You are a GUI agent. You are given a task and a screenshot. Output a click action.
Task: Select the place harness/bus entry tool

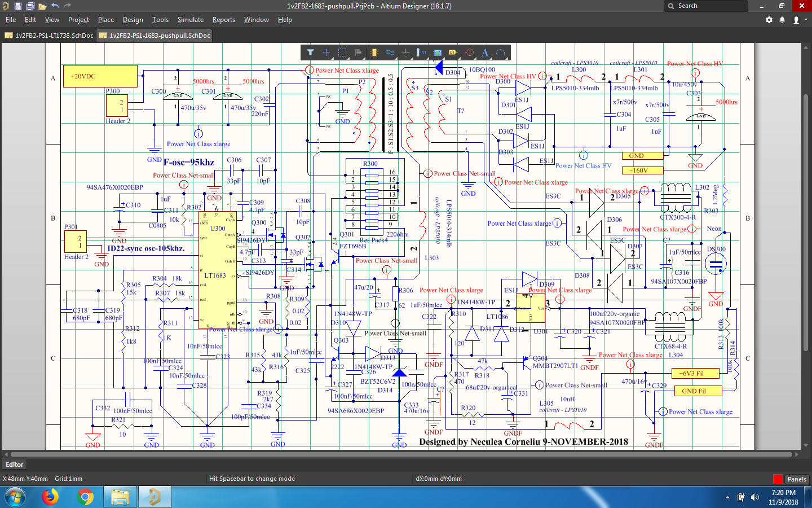point(421,52)
